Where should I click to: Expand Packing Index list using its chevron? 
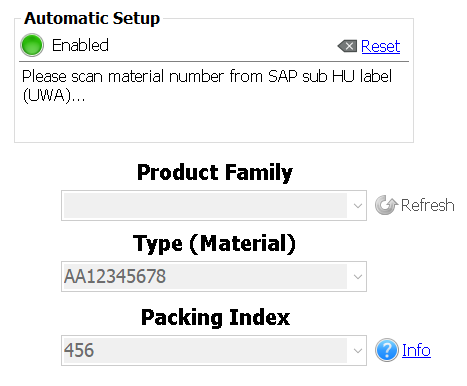[x=358, y=351]
